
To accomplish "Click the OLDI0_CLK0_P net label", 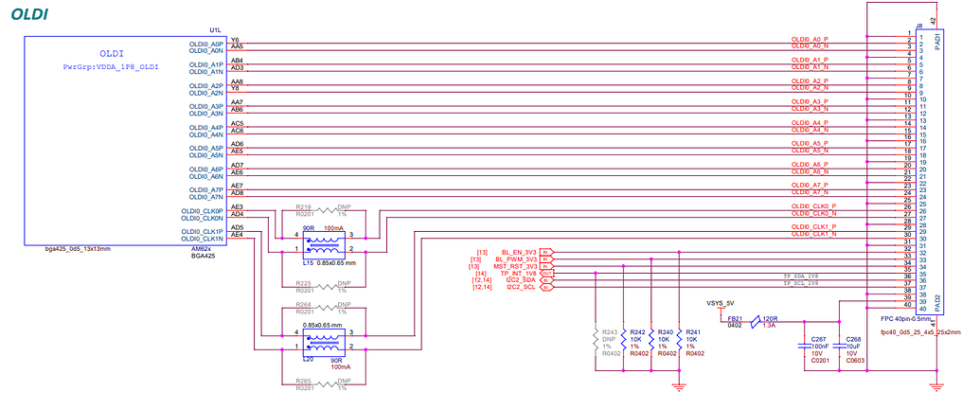I will click(813, 205).
